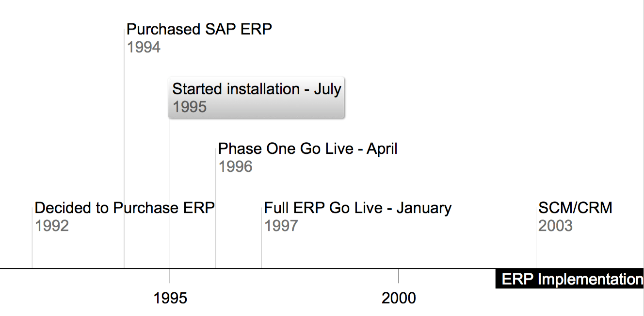This screenshot has width=644, height=316.
Task: Click the 1995 axis year label
Action: click(170, 298)
